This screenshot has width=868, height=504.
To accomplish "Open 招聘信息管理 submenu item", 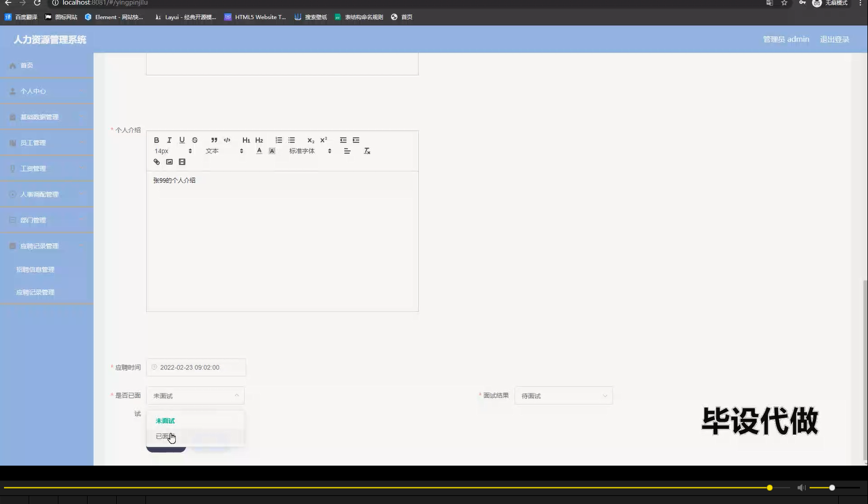I will point(46,270).
